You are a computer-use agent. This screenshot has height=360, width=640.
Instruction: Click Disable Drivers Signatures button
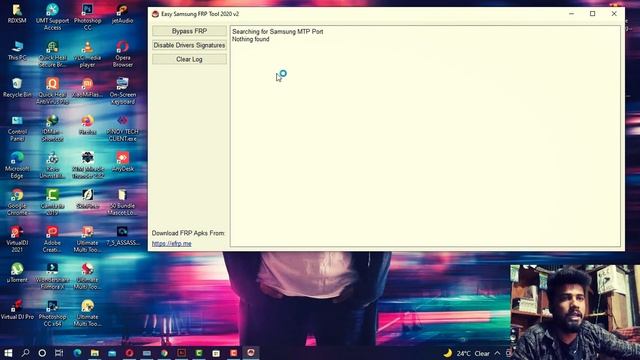pos(189,45)
